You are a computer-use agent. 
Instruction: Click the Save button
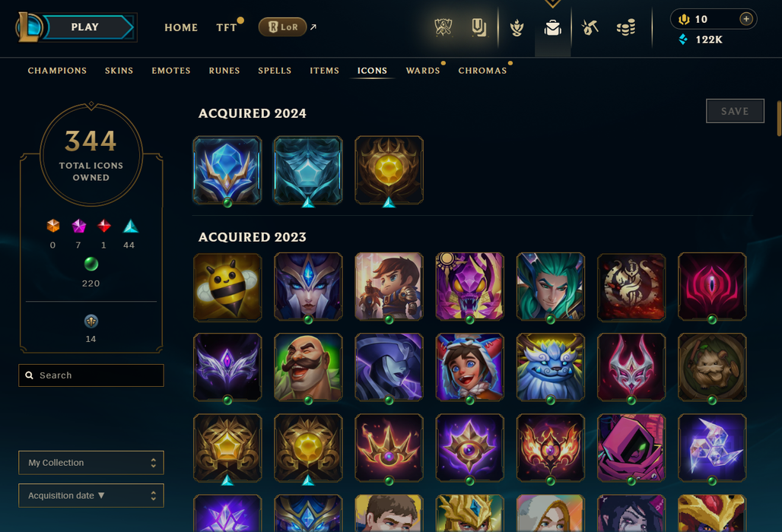[735, 111]
